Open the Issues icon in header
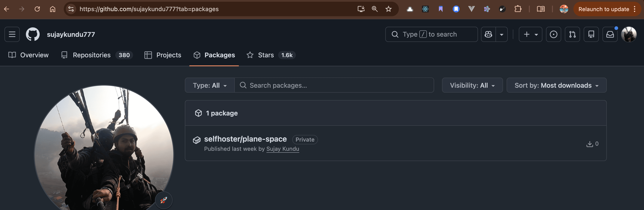Image resolution: width=644 pixels, height=210 pixels. click(553, 34)
